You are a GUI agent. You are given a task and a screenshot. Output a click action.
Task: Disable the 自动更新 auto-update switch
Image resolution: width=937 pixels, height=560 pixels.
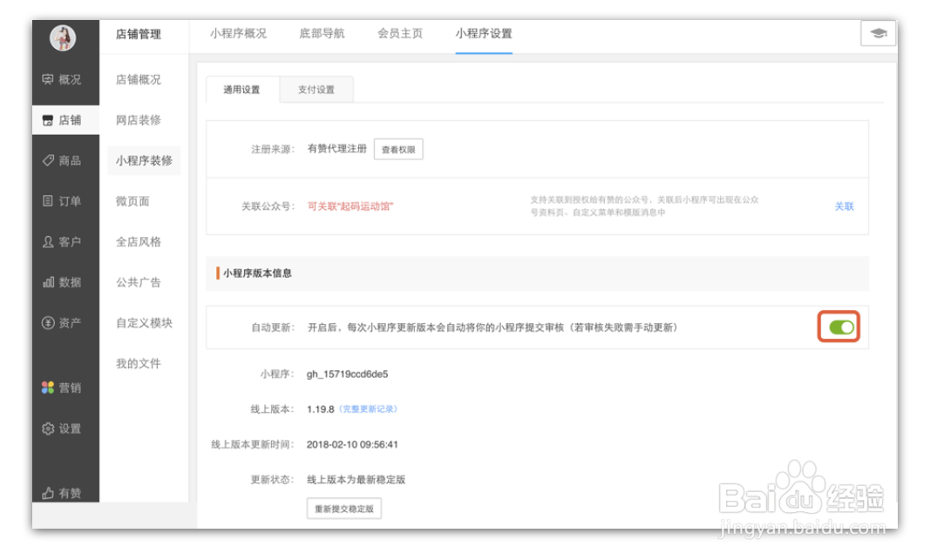(842, 327)
